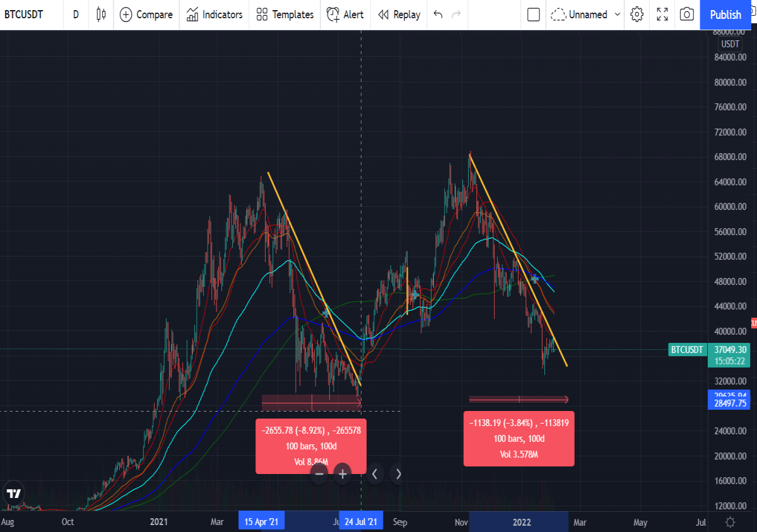Zoom out the chart with minus button

319,474
